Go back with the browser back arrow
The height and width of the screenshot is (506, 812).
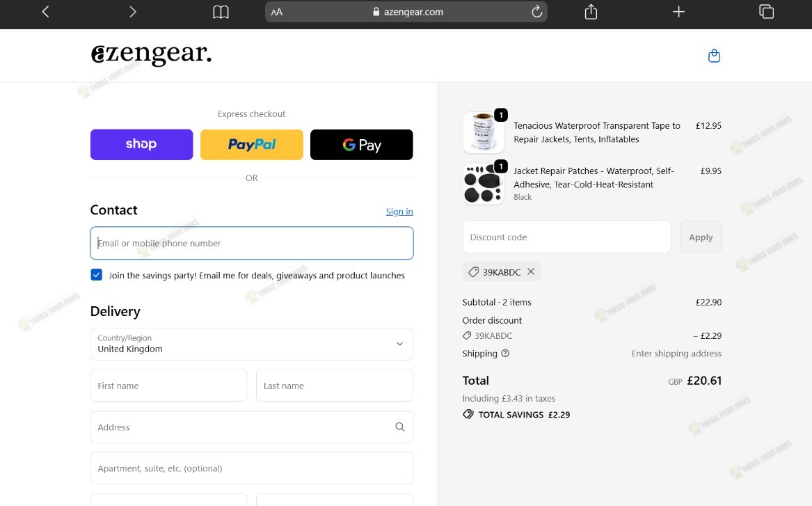coord(45,11)
